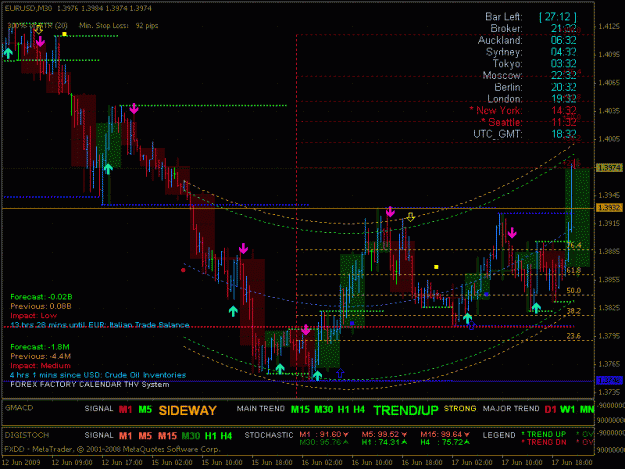Screen dimensions: 625x469
Task: Click the W1 major trend indicator
Action: click(x=568, y=409)
